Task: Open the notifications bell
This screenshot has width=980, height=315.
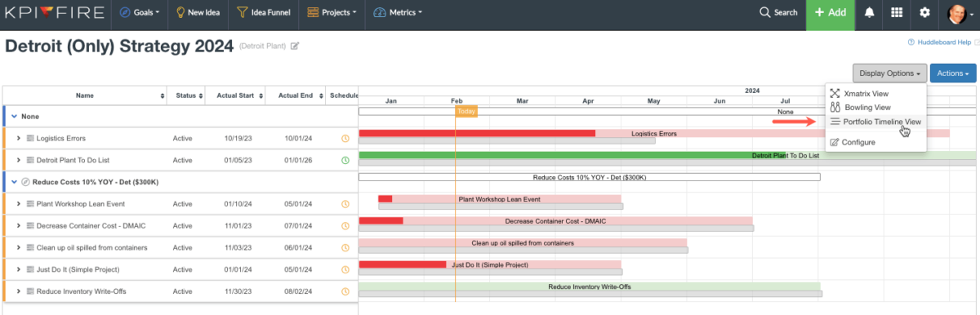Action: tap(869, 12)
